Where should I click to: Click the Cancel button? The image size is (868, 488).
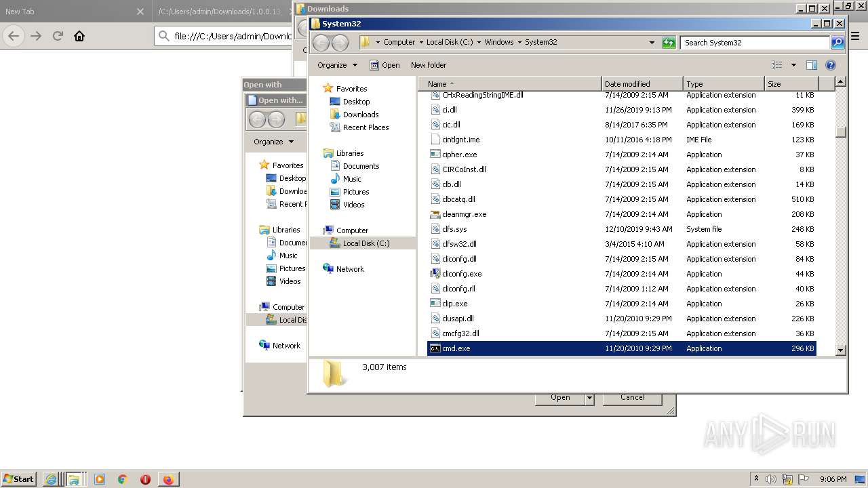(x=632, y=398)
